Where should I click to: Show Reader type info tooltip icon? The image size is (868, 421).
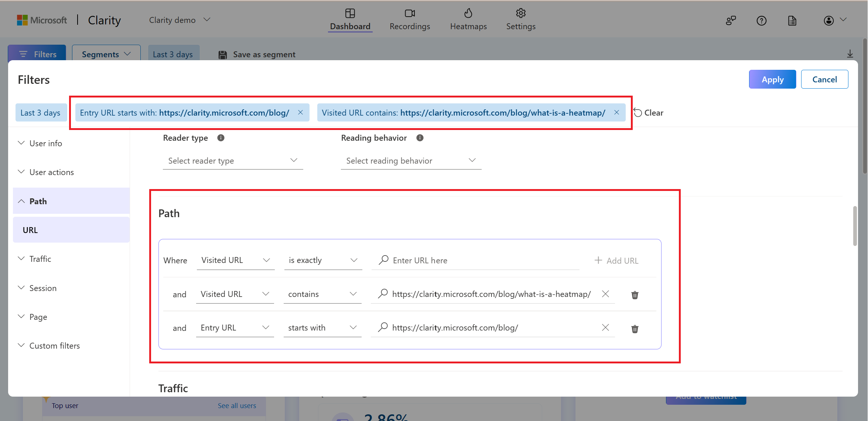[221, 138]
